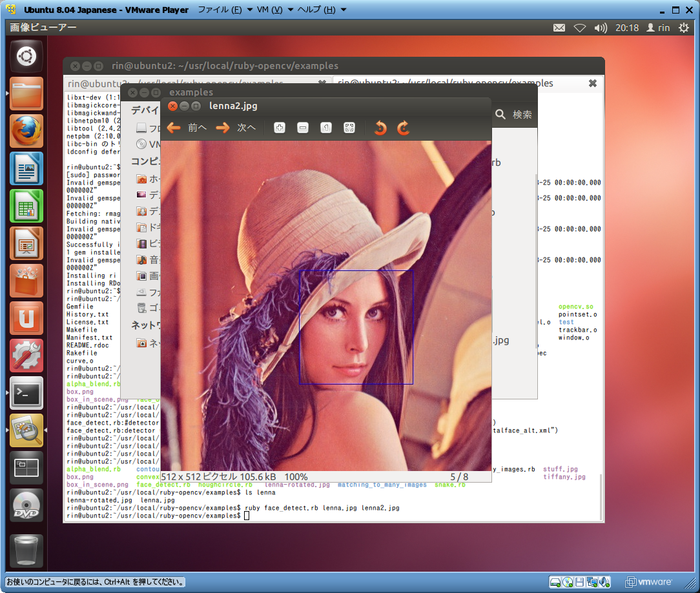Launch Firefox from the dock
Image resolution: width=700 pixels, height=593 pixels.
point(26,131)
